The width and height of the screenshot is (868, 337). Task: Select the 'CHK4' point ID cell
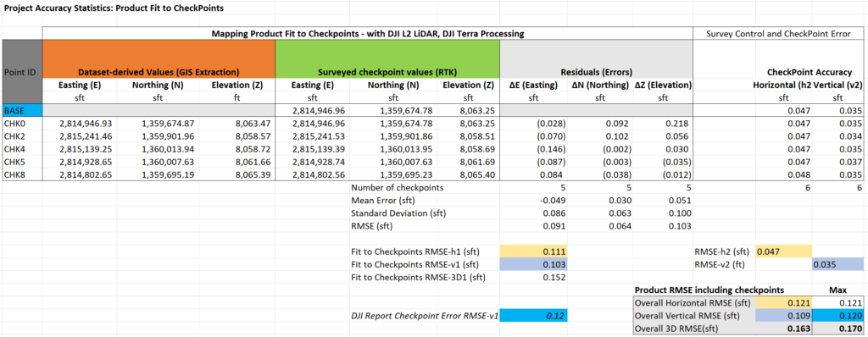(x=21, y=148)
